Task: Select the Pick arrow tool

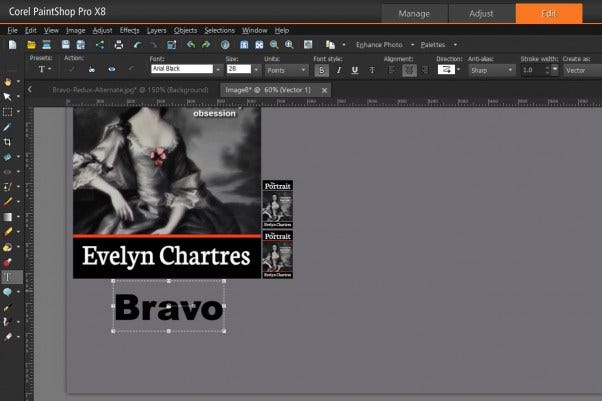Action: click(x=8, y=97)
